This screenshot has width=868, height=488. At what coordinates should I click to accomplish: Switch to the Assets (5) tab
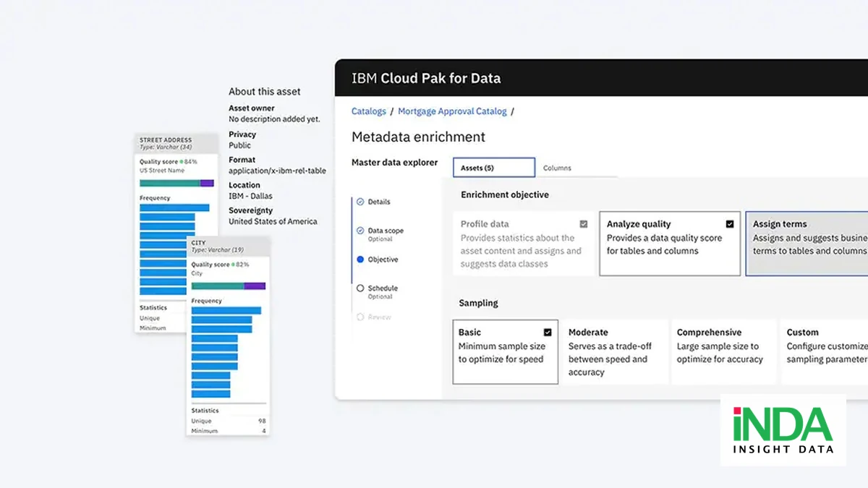[x=494, y=168]
